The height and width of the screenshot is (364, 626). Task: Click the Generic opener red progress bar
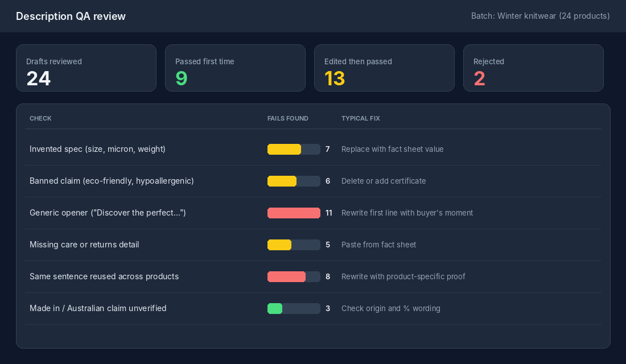(294, 213)
